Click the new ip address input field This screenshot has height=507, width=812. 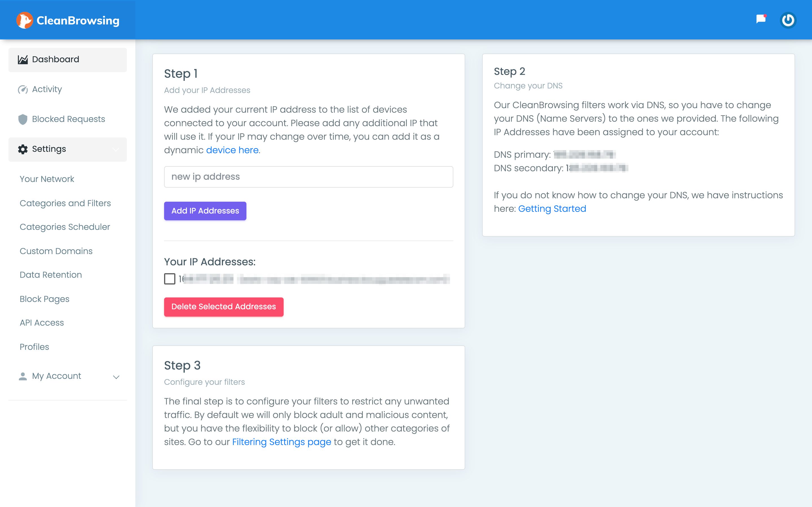tap(308, 177)
